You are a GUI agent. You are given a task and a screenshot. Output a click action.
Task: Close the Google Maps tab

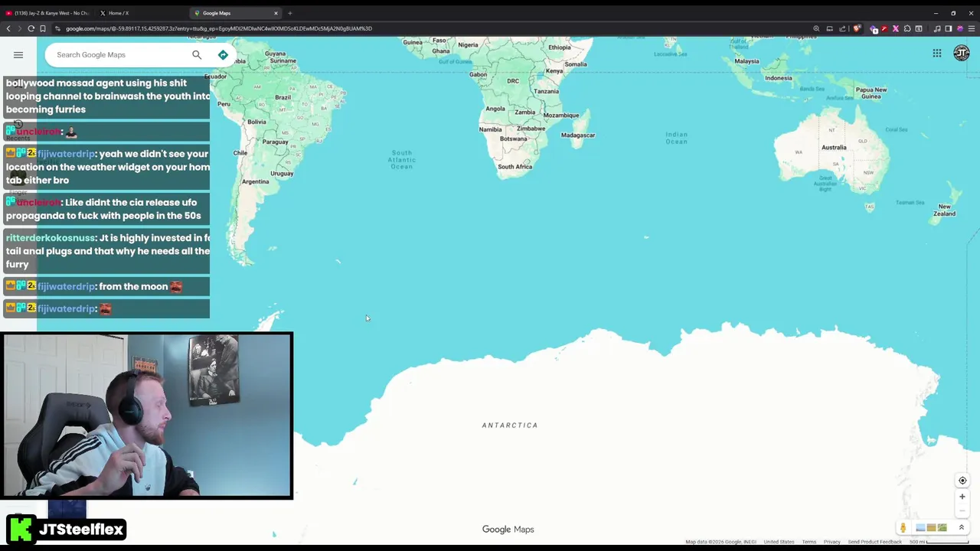[276, 13]
